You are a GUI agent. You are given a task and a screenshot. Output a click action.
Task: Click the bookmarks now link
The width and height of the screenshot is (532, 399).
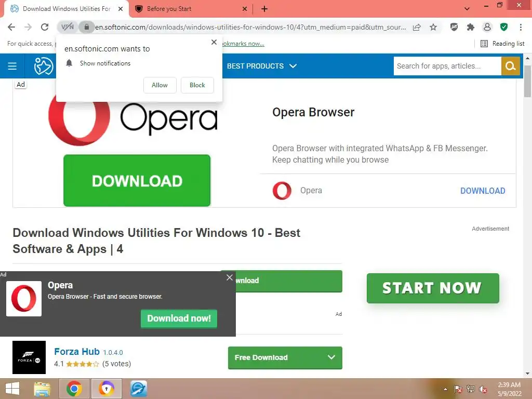[243, 44]
